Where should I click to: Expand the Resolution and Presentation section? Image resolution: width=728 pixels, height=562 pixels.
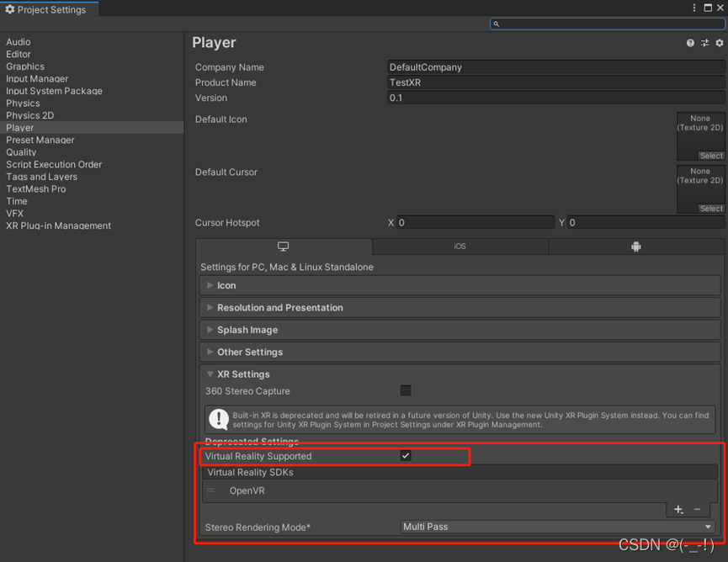coord(279,308)
